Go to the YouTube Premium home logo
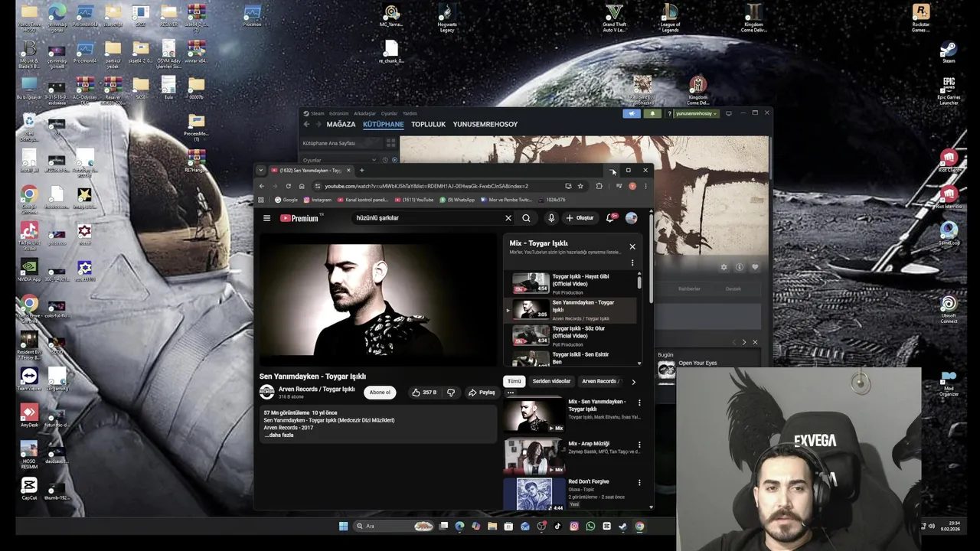This screenshot has width=980, height=551. coord(300,218)
